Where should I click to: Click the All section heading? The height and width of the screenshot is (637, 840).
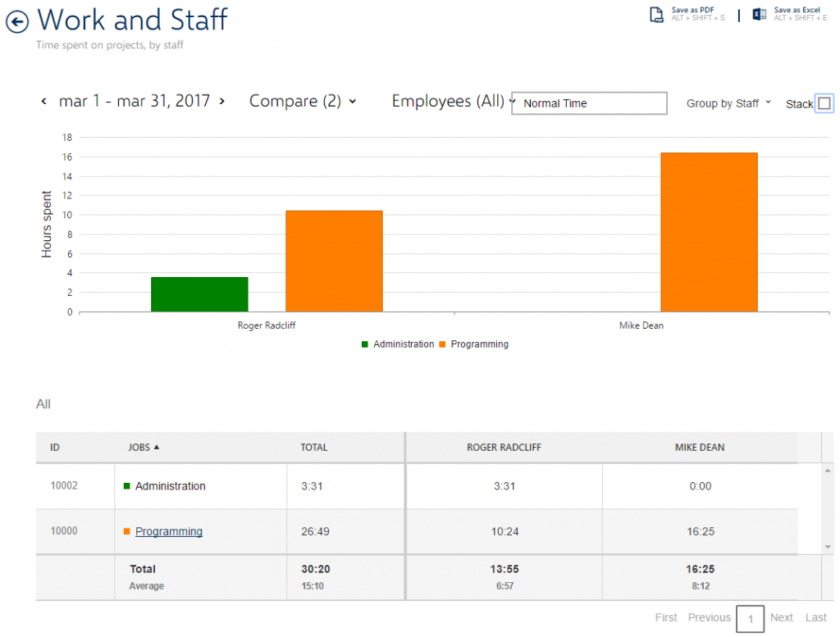43,404
